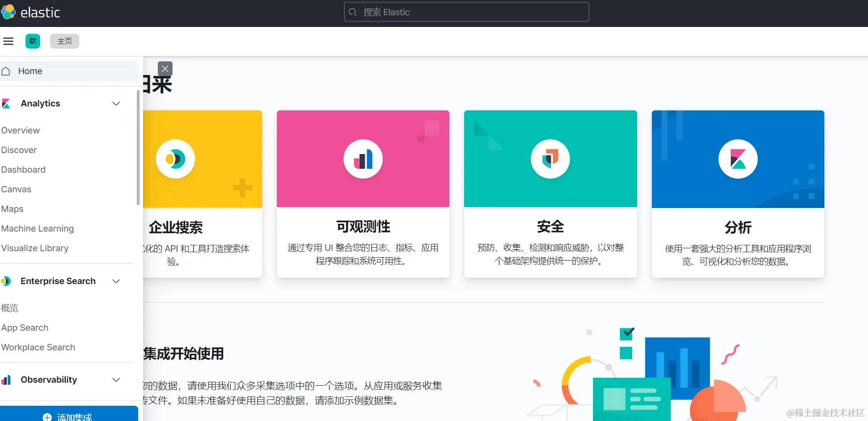Open Discover
The height and width of the screenshot is (421, 868).
19,150
